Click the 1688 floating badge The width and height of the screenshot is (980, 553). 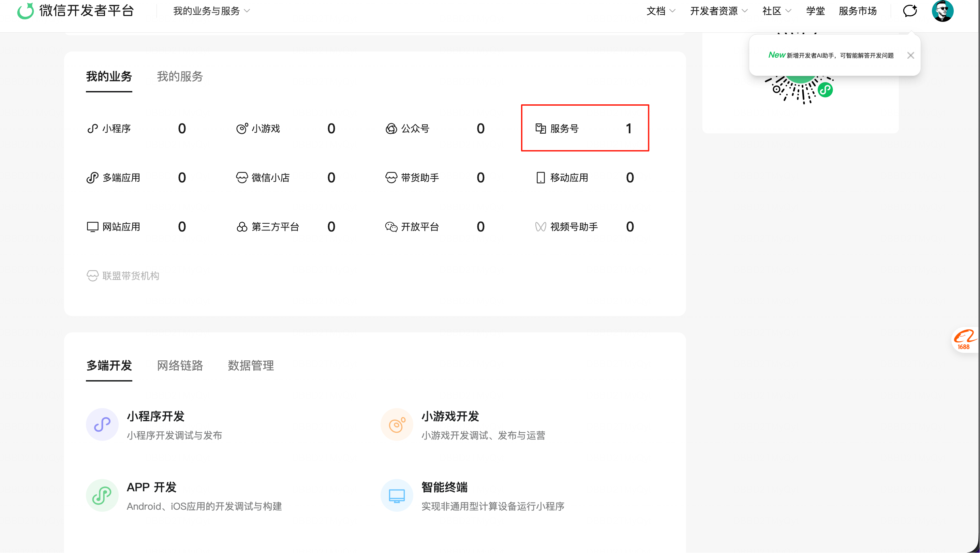pyautogui.click(x=965, y=340)
